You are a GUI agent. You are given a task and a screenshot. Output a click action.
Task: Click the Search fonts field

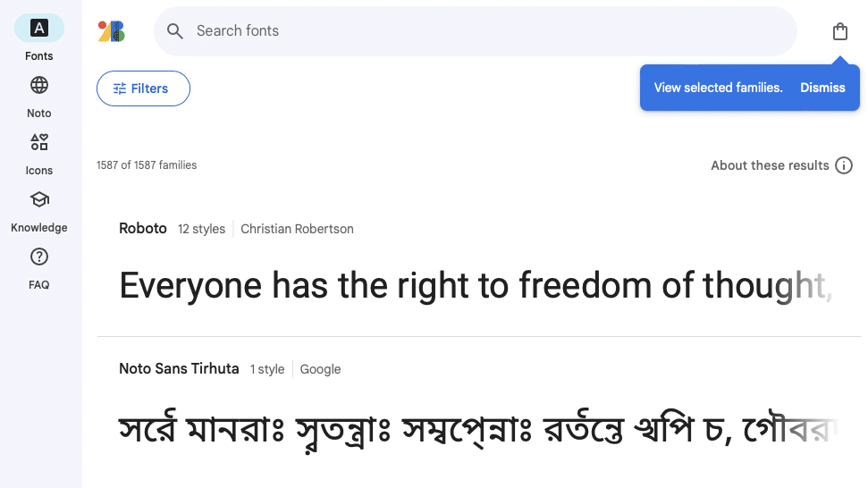[475, 31]
